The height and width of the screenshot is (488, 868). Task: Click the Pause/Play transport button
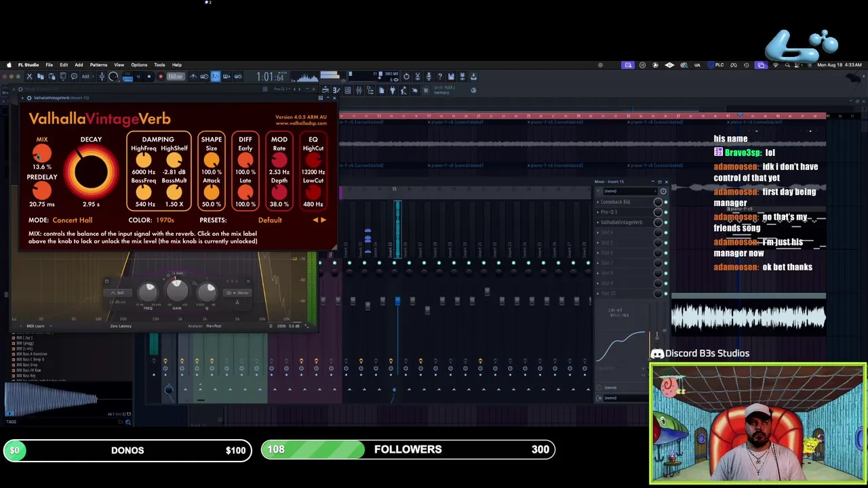[138, 77]
